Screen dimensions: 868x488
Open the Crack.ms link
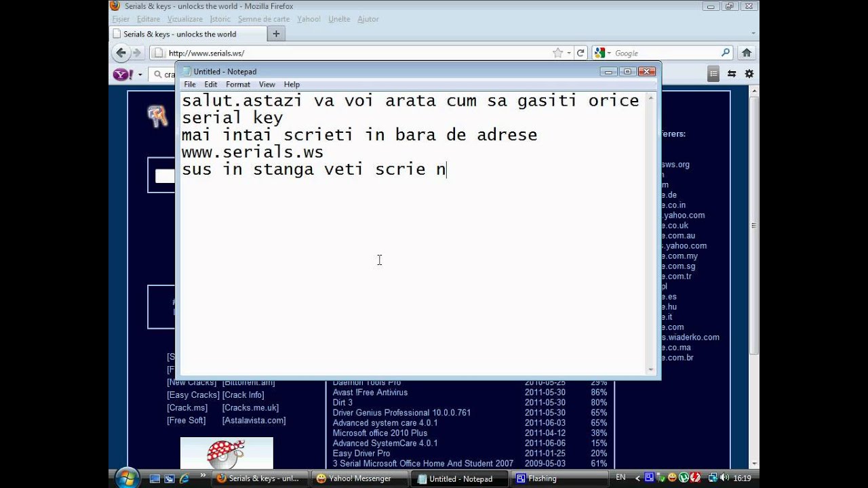187,408
